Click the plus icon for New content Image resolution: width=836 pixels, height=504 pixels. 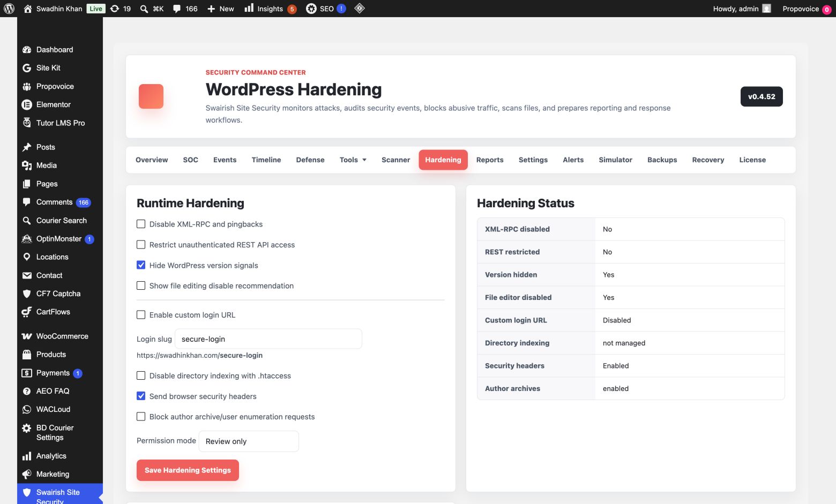click(x=211, y=9)
